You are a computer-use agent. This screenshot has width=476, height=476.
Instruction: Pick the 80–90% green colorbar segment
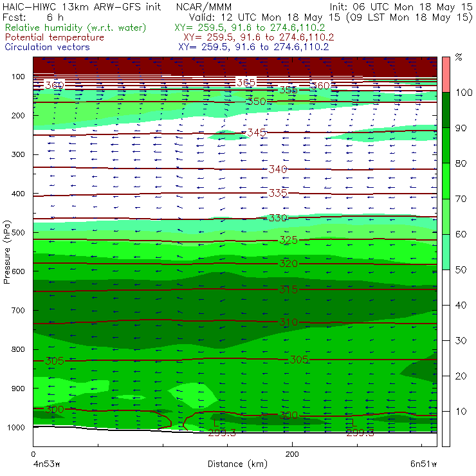coord(446,145)
